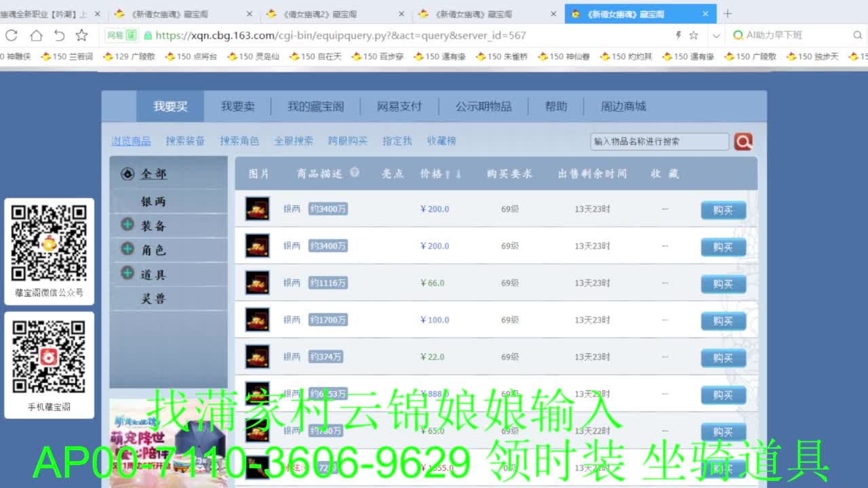Click the 出售剩余时间 column header

tap(593, 174)
